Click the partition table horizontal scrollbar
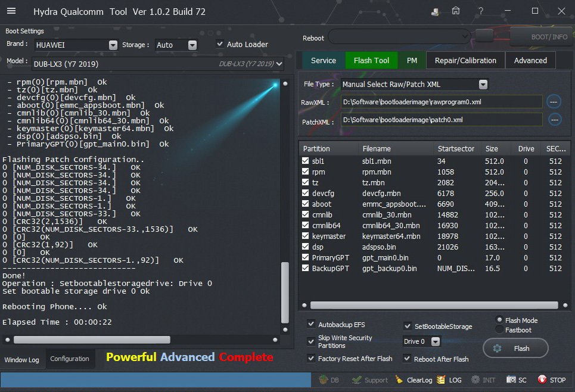The width and height of the screenshot is (575, 392). click(434, 305)
